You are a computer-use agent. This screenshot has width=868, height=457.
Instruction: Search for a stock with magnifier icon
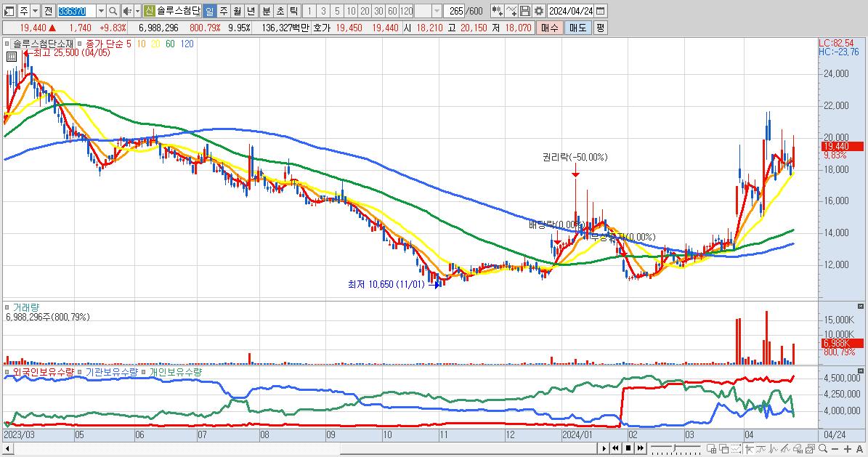pyautogui.click(x=113, y=10)
